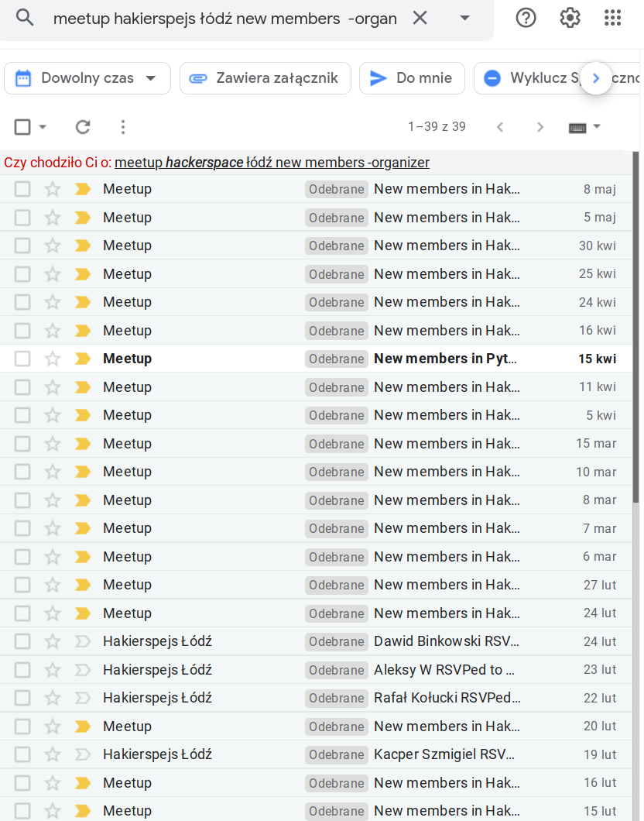644x821 pixels.
Task: Toggle importance marker on 27 lut email
Action: [x=83, y=585]
